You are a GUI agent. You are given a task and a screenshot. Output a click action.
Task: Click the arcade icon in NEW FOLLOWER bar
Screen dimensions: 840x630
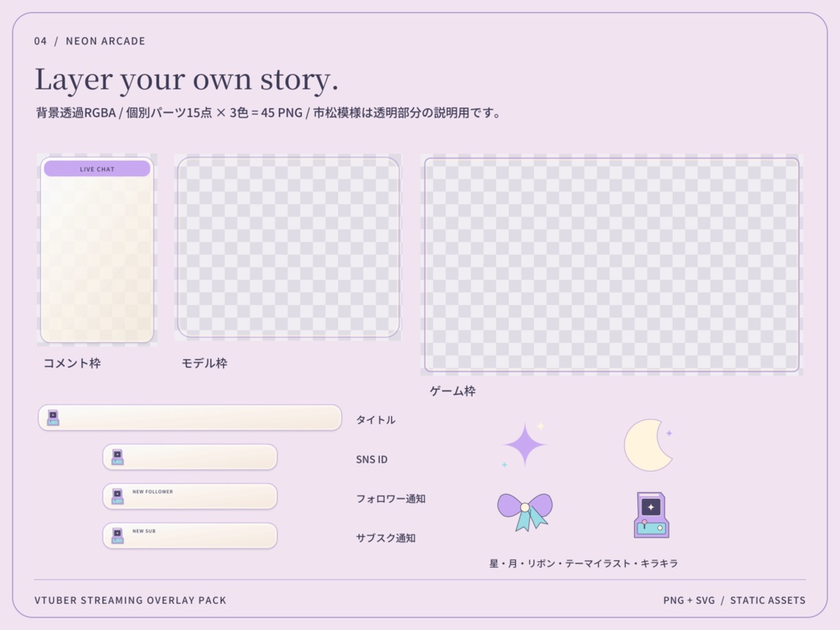tap(117, 496)
